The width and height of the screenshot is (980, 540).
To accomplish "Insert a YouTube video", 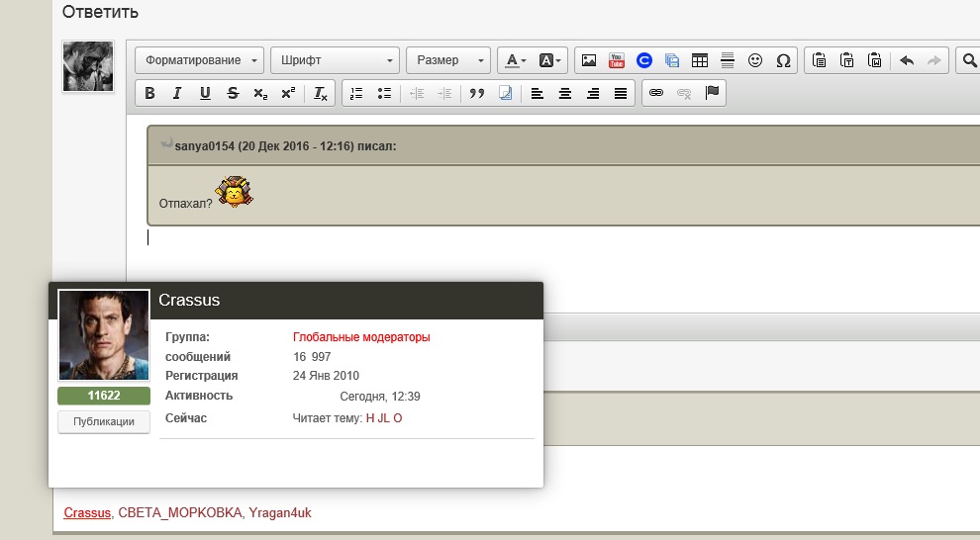I will [617, 60].
